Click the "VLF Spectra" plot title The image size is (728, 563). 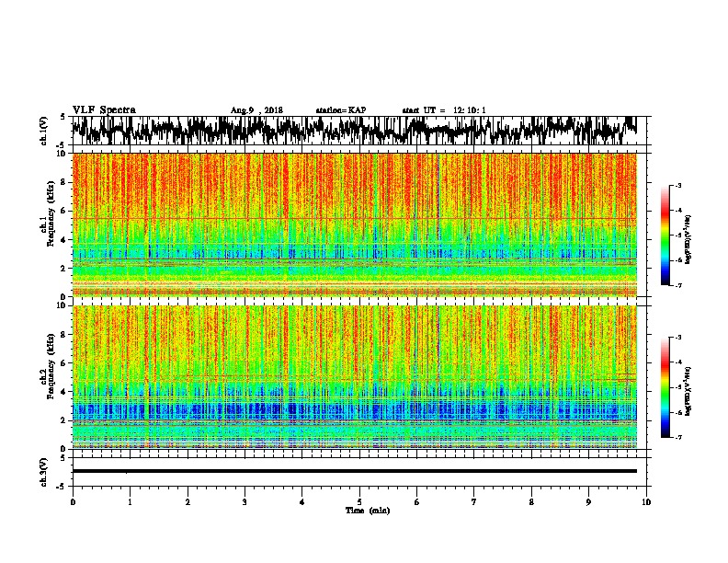[x=104, y=110]
